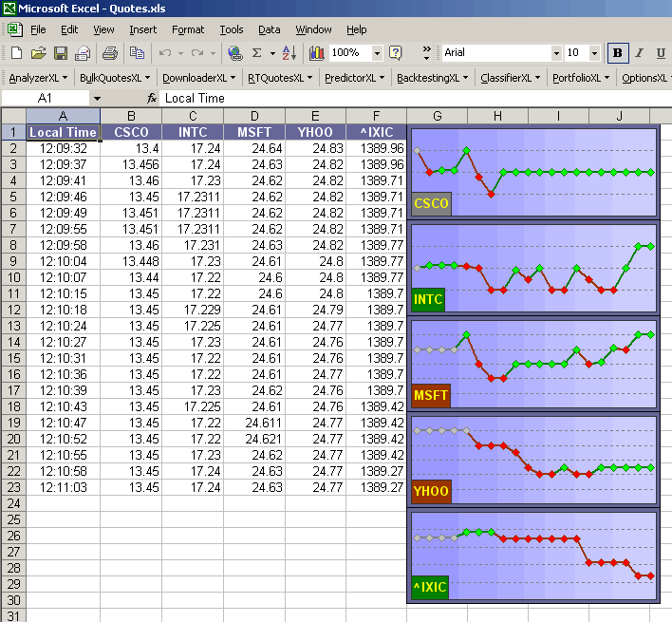Open the Data menu
Screen dimensions: 672x622
[269, 29]
